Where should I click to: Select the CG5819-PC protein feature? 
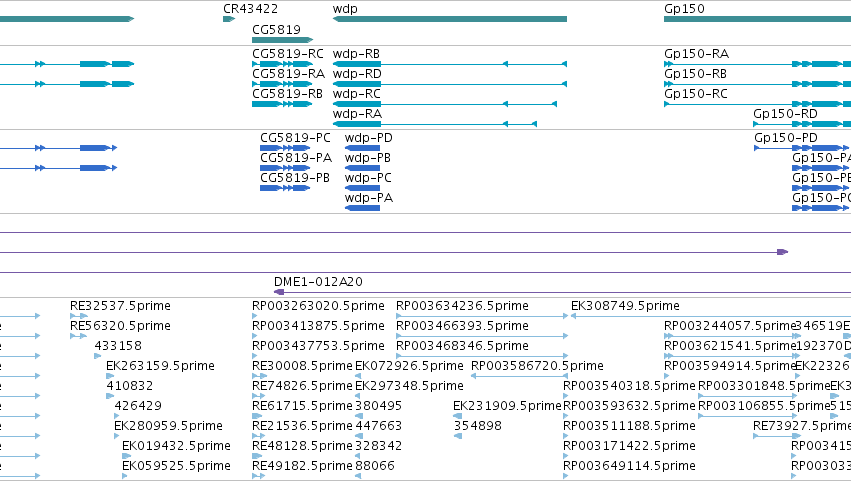(x=285, y=148)
